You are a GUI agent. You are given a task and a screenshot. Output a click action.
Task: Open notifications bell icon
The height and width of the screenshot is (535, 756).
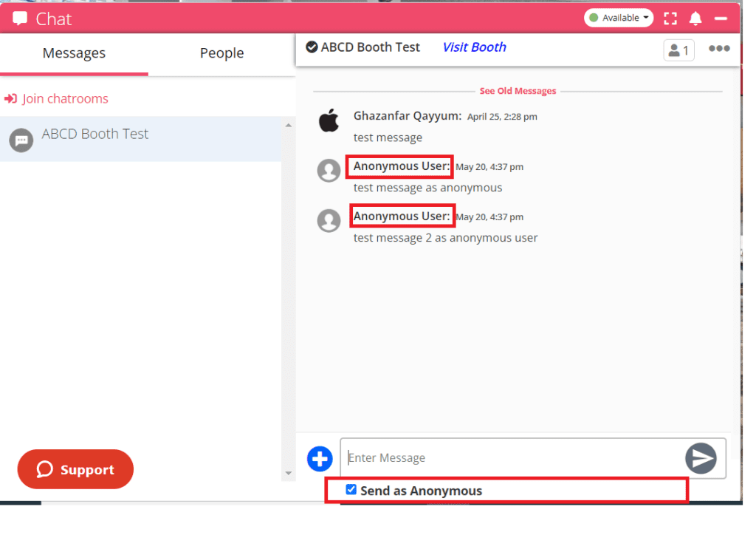click(695, 18)
